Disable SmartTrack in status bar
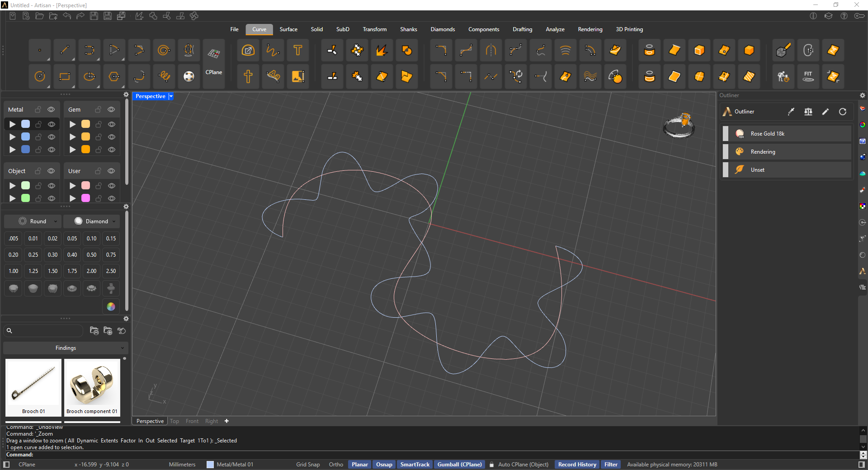Image resolution: width=868 pixels, height=470 pixels. (415, 465)
